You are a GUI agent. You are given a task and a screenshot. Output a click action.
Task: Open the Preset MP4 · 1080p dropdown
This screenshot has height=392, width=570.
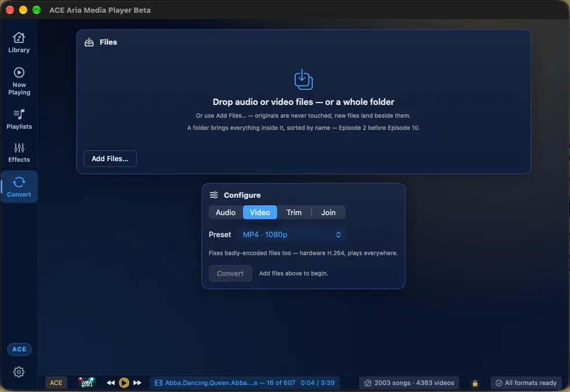[x=292, y=234]
